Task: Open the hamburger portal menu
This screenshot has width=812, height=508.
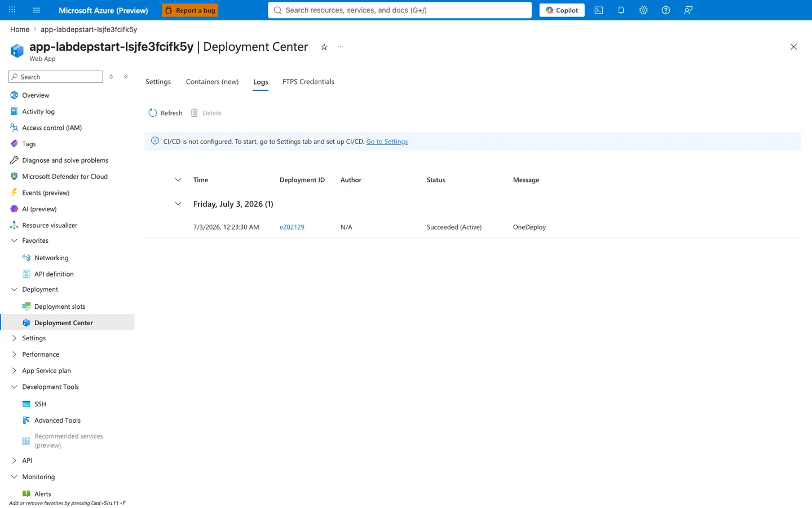Action: pyautogui.click(x=37, y=10)
